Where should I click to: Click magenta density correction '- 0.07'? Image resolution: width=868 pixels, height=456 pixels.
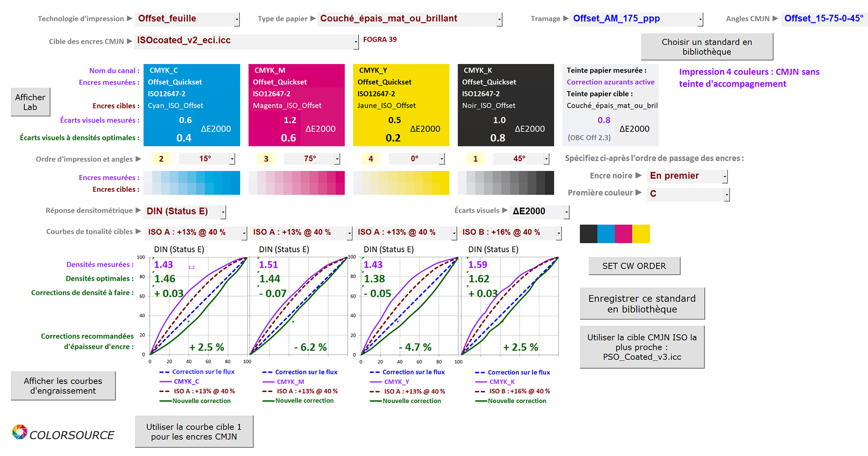273,293
